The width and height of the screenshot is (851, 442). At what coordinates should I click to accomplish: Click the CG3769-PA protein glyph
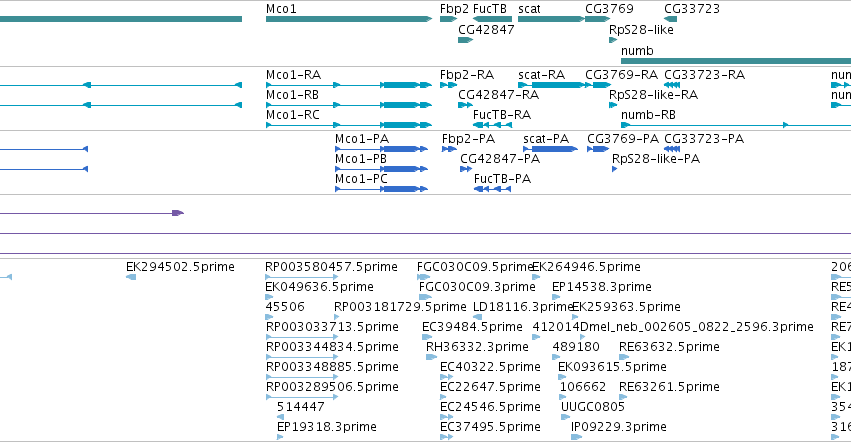coord(598,149)
